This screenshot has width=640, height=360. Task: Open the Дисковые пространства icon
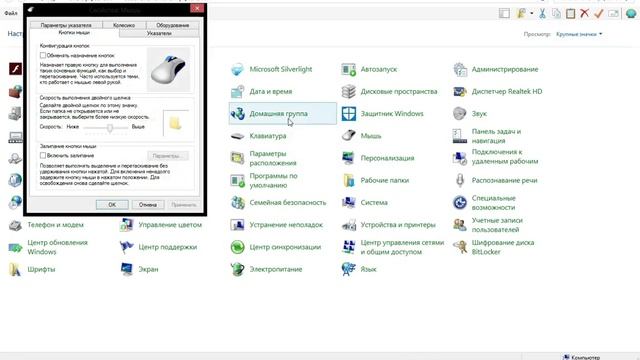coord(349,91)
